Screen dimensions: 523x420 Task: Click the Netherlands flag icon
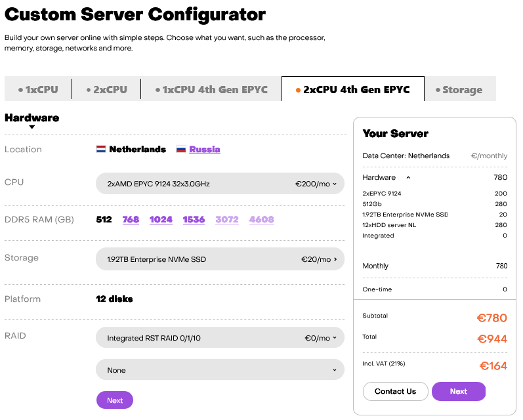coord(101,150)
